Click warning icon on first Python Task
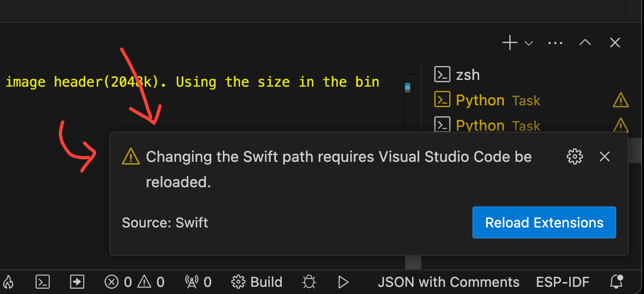This screenshot has height=294, width=644. point(621,101)
